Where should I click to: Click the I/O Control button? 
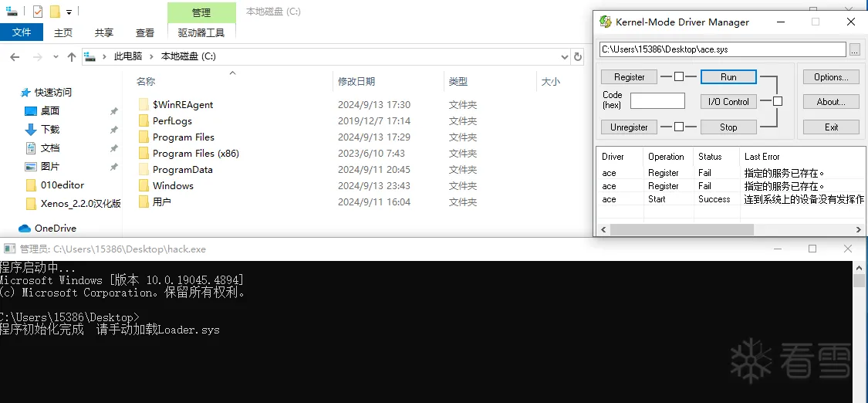pos(728,101)
